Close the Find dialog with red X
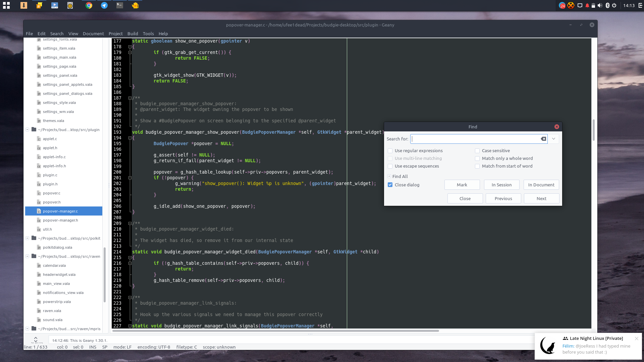The width and height of the screenshot is (644, 362). click(x=557, y=127)
